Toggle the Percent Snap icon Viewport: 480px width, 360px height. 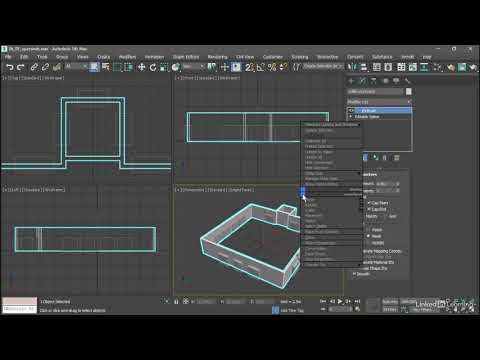coord(272,67)
